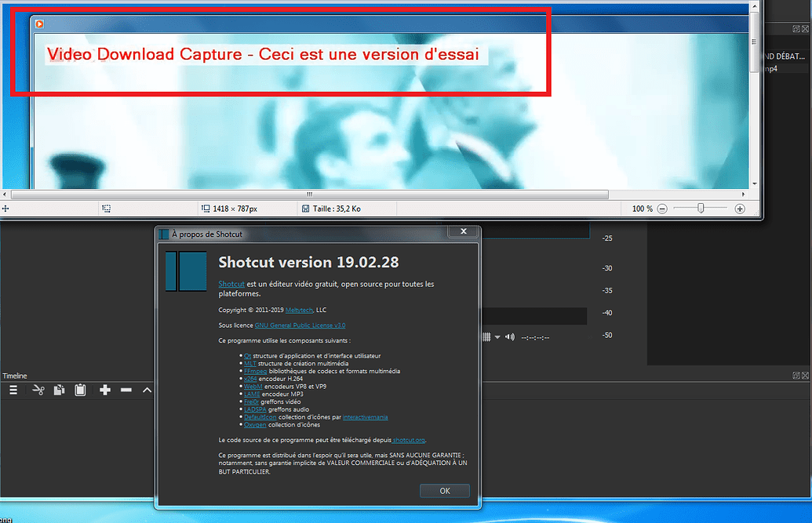Screen dimensions: 812x523
Task: Click zoom in plus in image viewer
Action: 740,209
